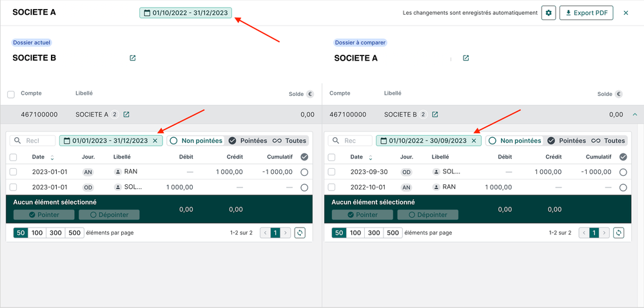
Task: Select all accounts with top-left Compte checkbox
Action: pos(11,95)
